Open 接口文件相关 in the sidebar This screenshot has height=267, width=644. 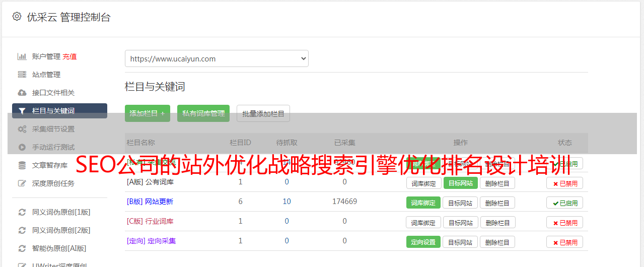(53, 93)
